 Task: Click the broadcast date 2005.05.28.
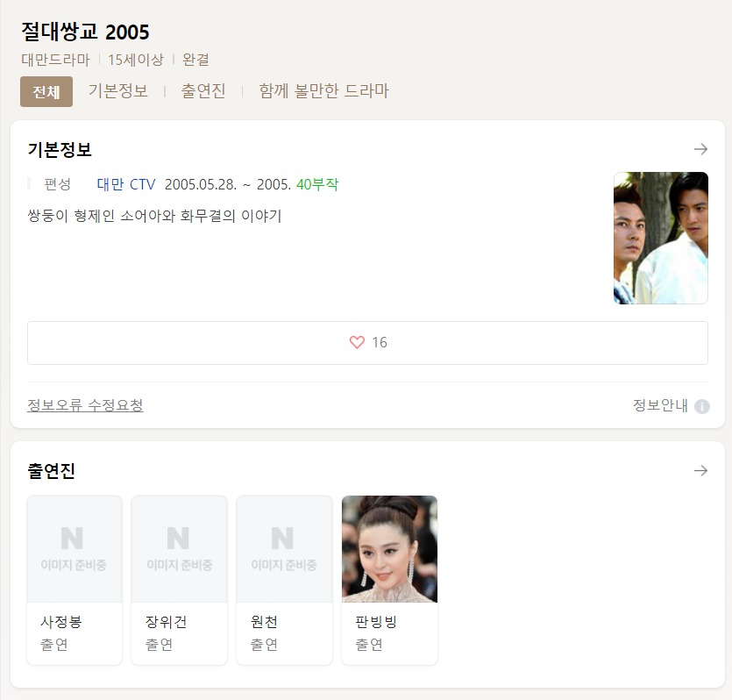click(x=201, y=184)
